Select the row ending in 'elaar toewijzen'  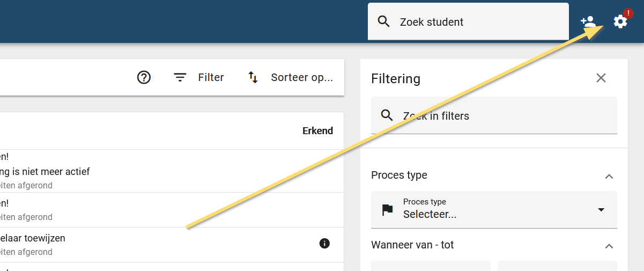pyautogui.click(x=172, y=245)
